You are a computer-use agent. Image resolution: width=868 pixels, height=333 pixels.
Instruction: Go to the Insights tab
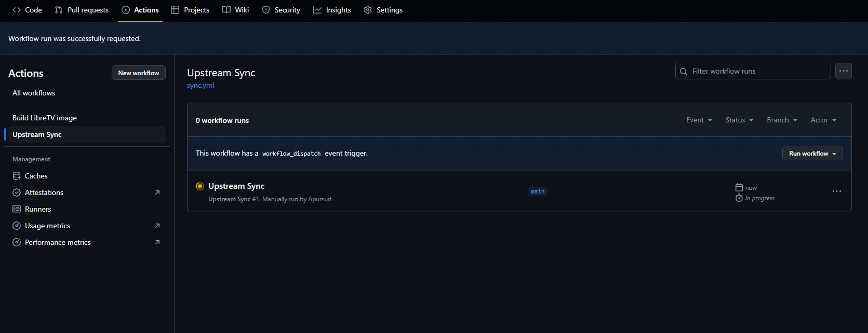click(332, 10)
